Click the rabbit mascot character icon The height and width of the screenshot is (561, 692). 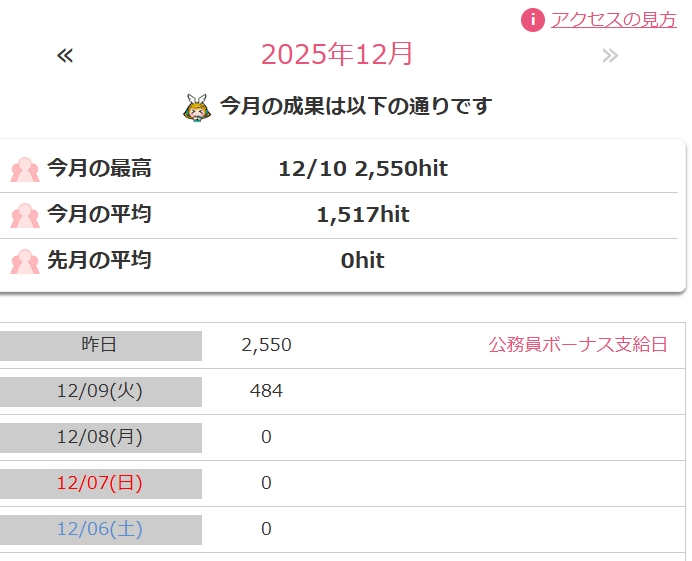[x=196, y=106]
